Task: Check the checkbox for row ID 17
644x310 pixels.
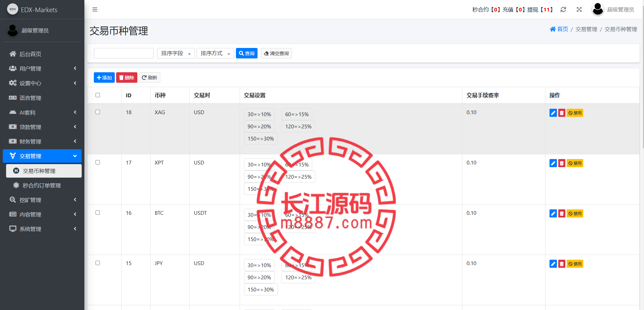Action: pyautogui.click(x=98, y=162)
